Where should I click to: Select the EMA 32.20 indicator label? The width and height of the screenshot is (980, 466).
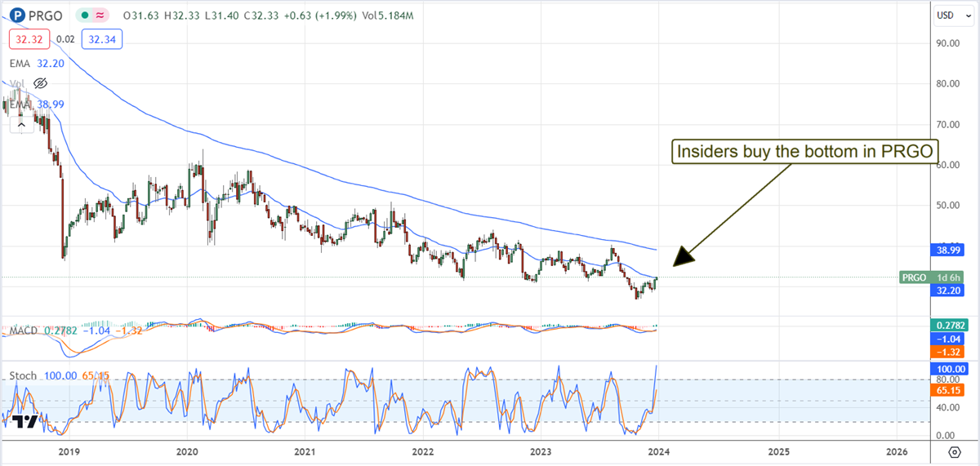pos(37,62)
